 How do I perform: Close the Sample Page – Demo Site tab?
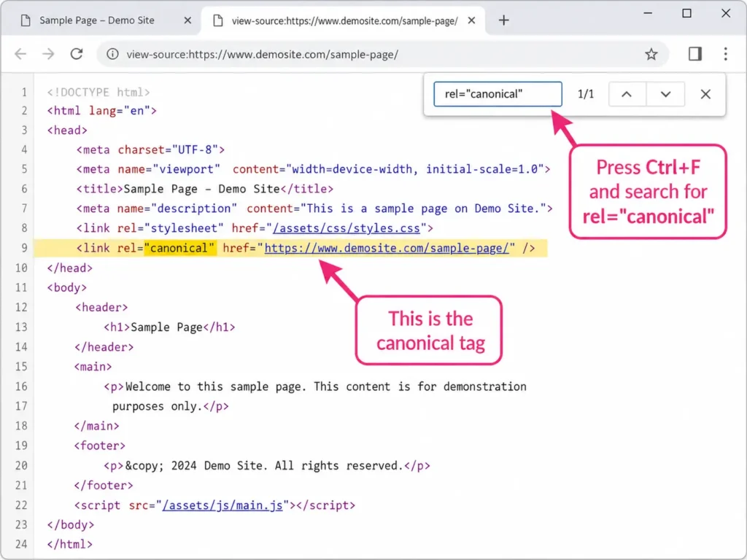point(187,20)
